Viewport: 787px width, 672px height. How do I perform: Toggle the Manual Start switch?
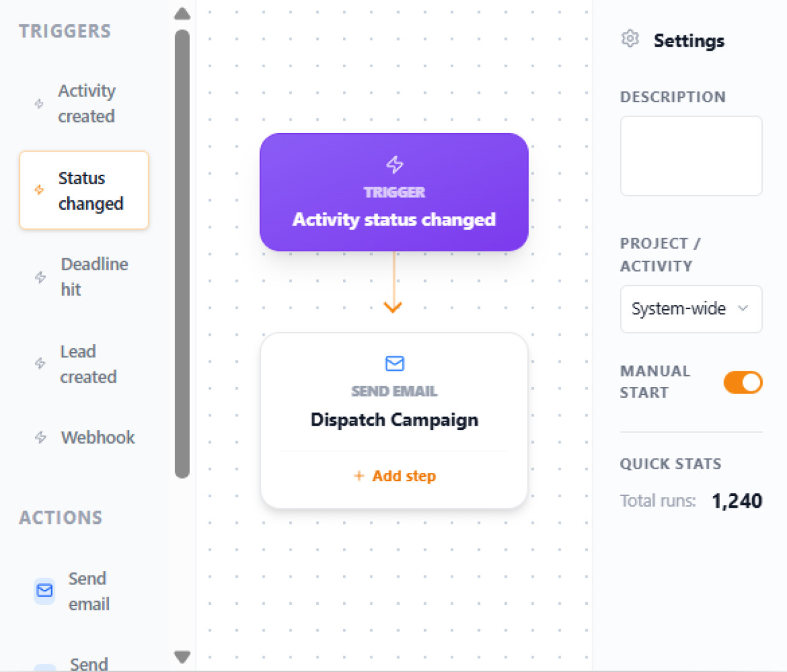tap(742, 382)
